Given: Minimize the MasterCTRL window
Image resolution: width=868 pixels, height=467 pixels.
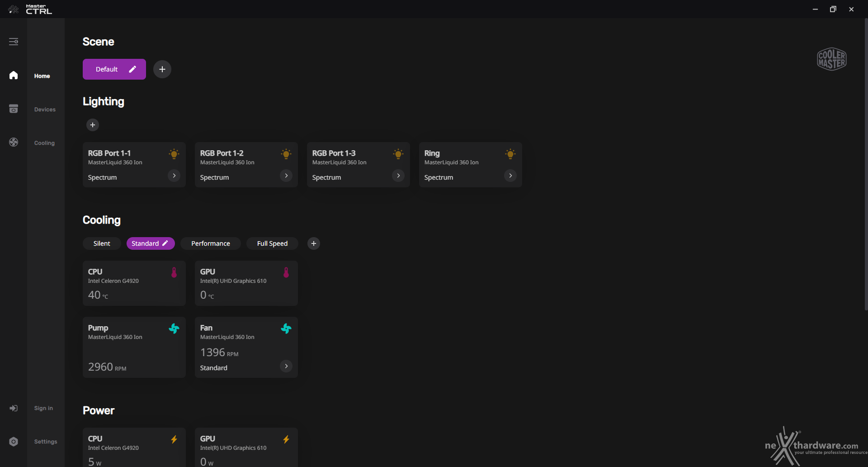Looking at the screenshot, I should pyautogui.click(x=815, y=9).
